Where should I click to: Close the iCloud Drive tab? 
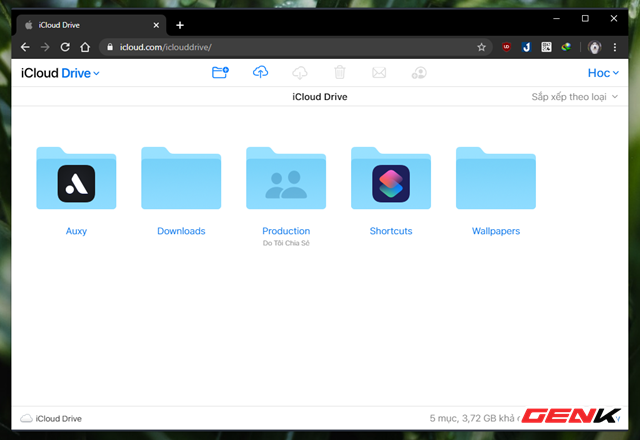(x=156, y=25)
